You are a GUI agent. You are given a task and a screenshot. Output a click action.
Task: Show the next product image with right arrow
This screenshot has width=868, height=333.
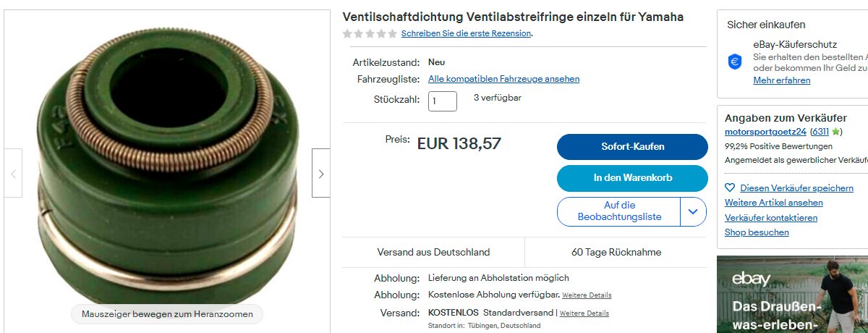point(321,173)
